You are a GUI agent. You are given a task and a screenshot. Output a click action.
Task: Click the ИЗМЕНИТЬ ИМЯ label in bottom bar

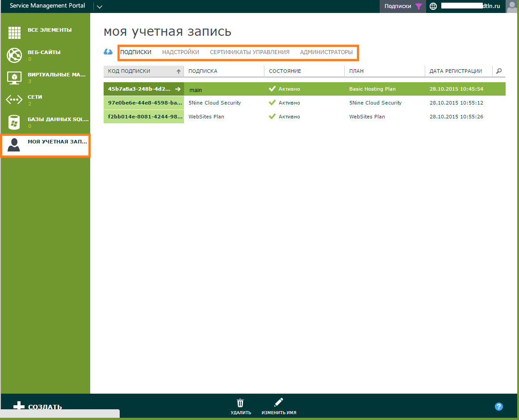(279, 413)
